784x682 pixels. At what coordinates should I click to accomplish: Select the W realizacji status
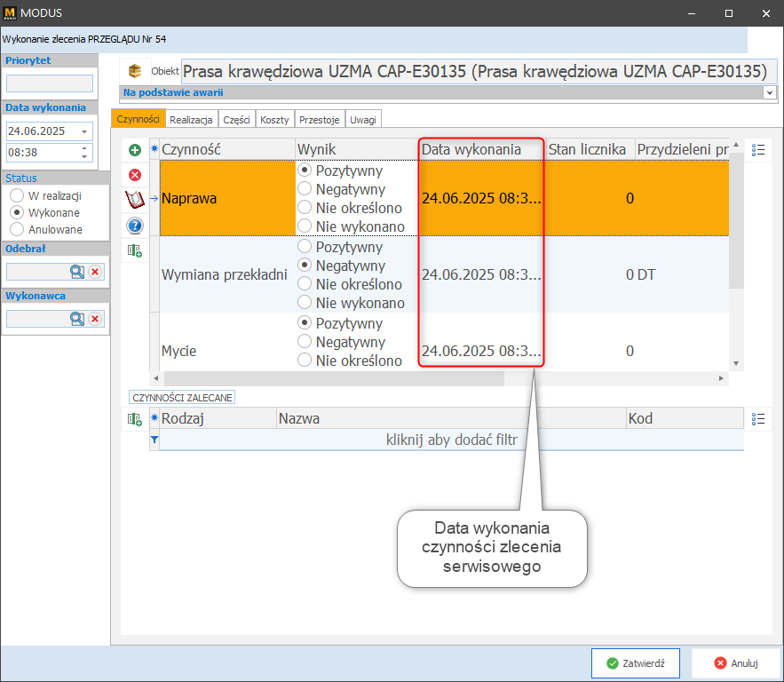(16, 196)
